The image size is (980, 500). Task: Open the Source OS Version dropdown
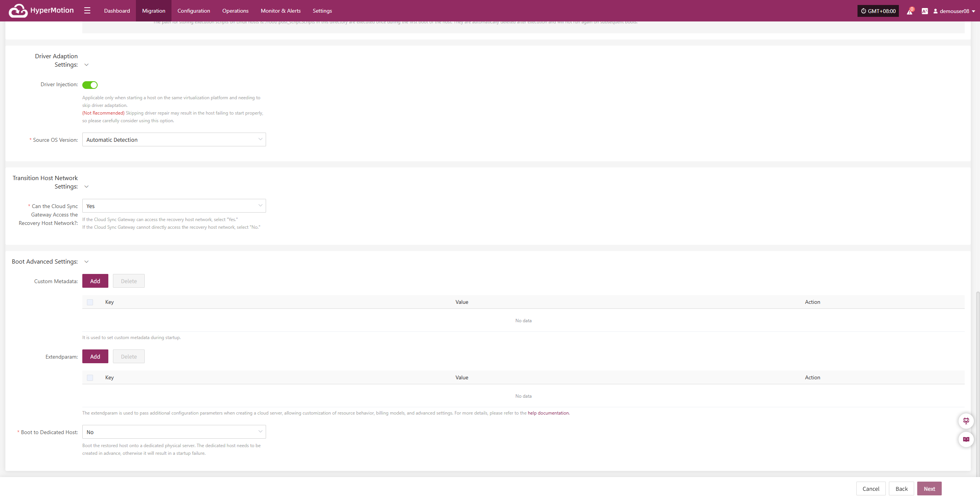(174, 140)
